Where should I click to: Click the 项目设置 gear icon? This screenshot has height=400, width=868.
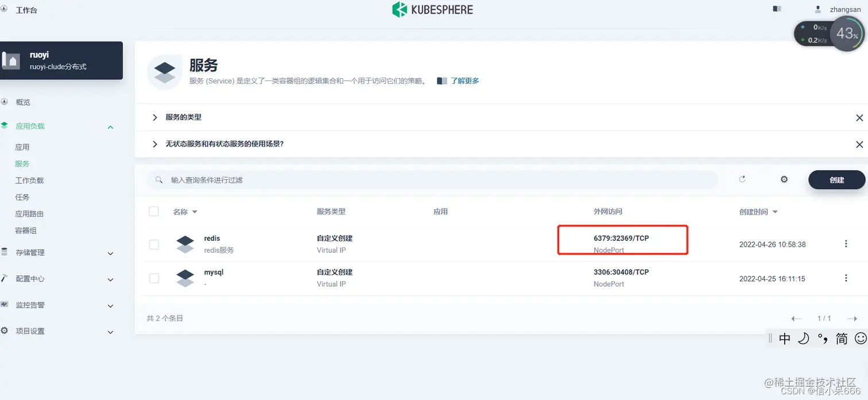(x=5, y=330)
